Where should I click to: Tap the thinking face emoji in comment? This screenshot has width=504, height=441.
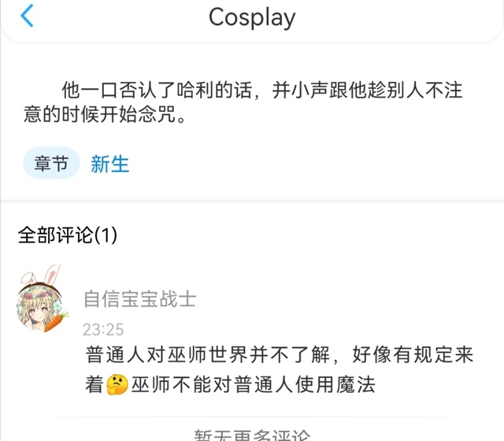[117, 384]
